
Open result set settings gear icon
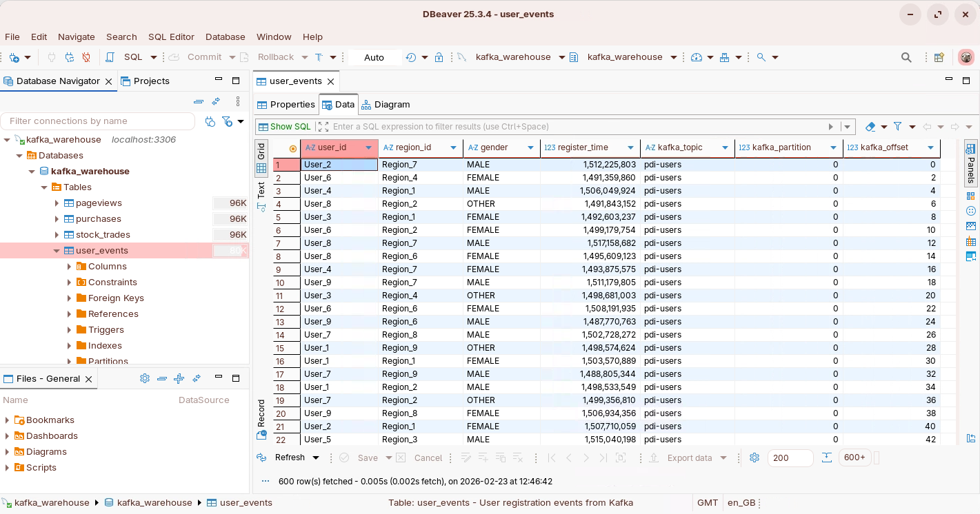(x=754, y=458)
